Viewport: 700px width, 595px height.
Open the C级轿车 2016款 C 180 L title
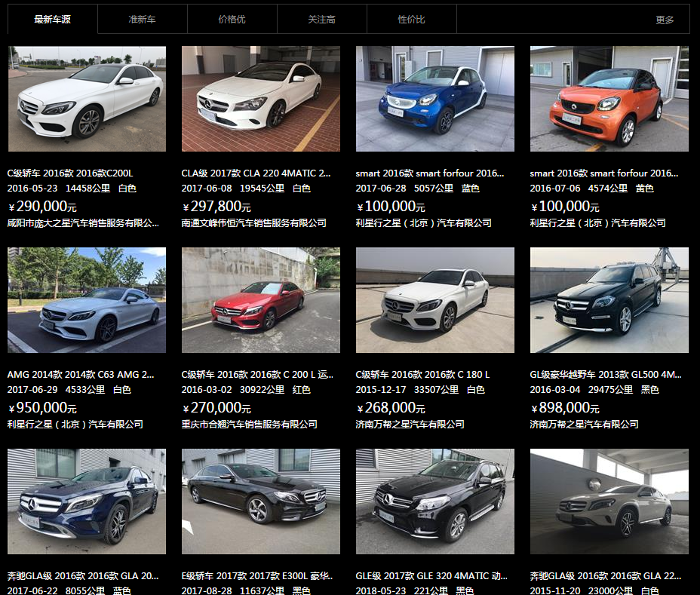[x=422, y=375]
